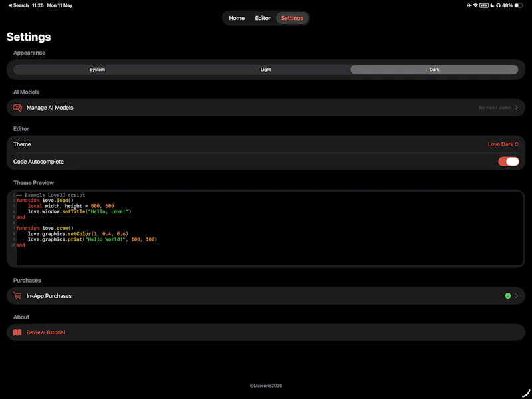Tap the battery icon in the status bar
Image resolution: width=532 pixels, height=399 pixels.
coord(519,5)
